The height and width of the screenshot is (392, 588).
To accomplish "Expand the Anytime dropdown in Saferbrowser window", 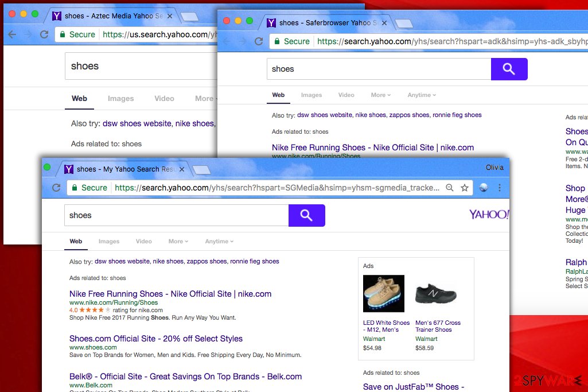I will (422, 95).
